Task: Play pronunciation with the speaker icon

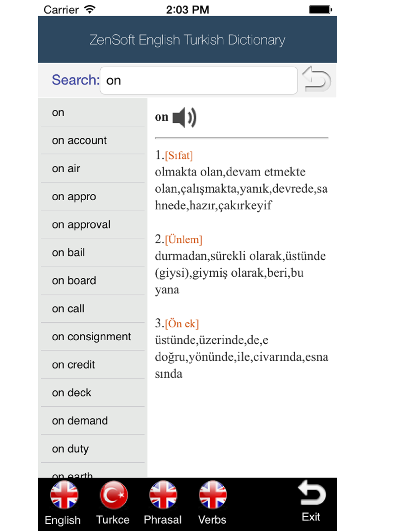Action: coord(184,118)
